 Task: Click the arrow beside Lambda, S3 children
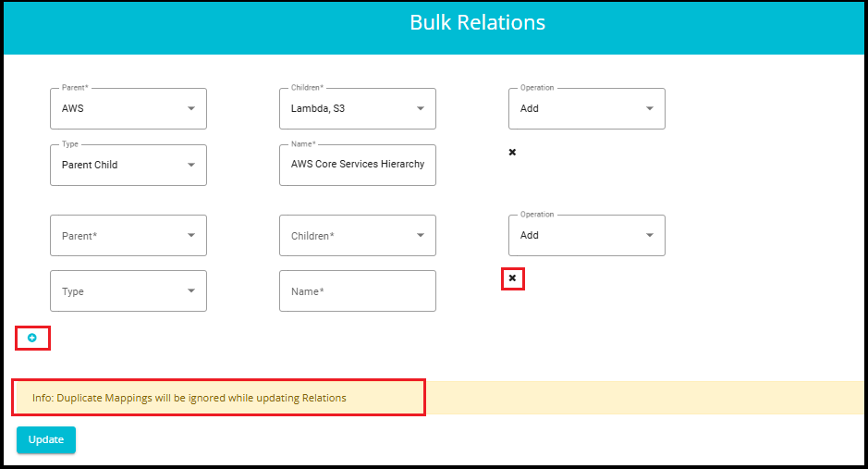point(421,108)
